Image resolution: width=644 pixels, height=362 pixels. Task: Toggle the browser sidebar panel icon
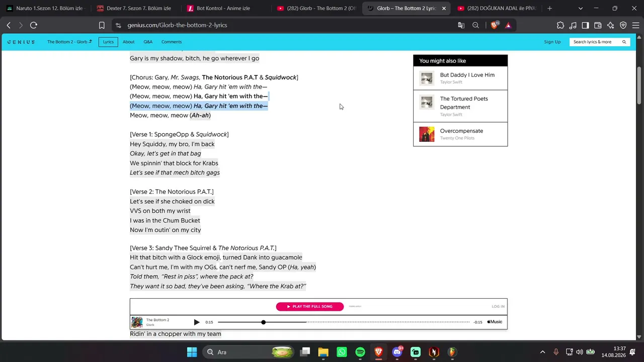(586, 25)
